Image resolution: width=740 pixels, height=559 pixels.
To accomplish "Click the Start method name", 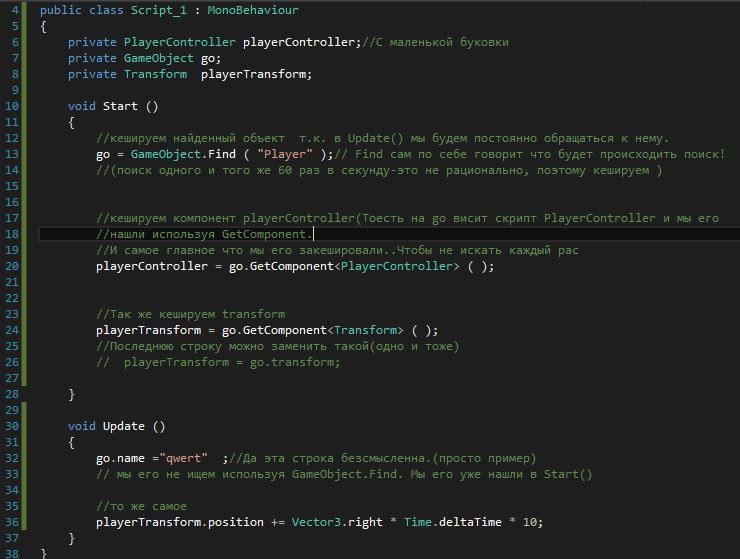I will (x=120, y=106).
